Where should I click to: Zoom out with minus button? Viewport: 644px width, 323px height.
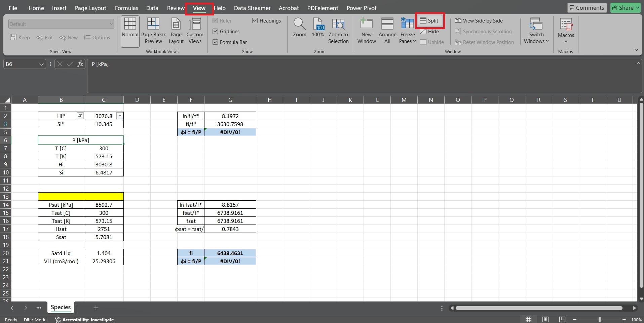pos(575,320)
